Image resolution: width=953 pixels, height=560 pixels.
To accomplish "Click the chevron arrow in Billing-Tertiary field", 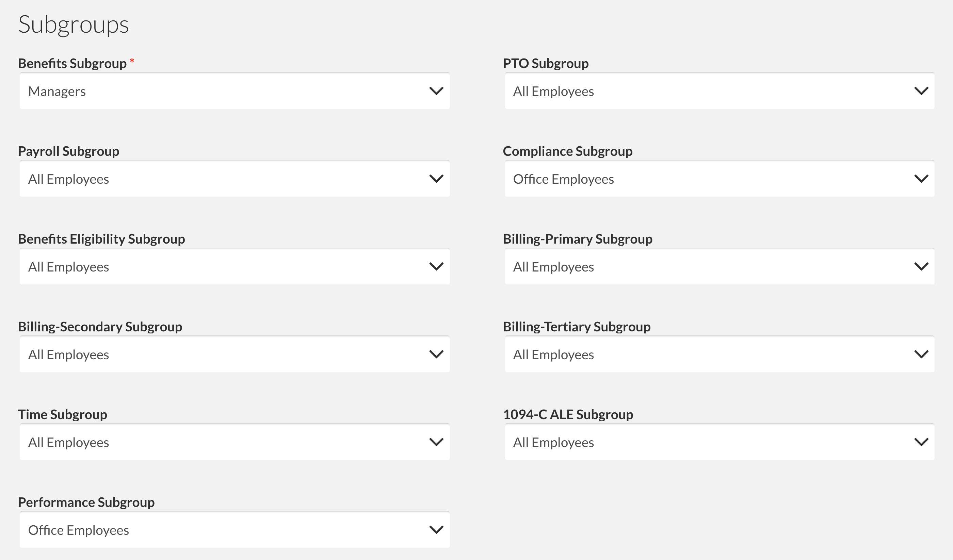I will click(x=921, y=354).
